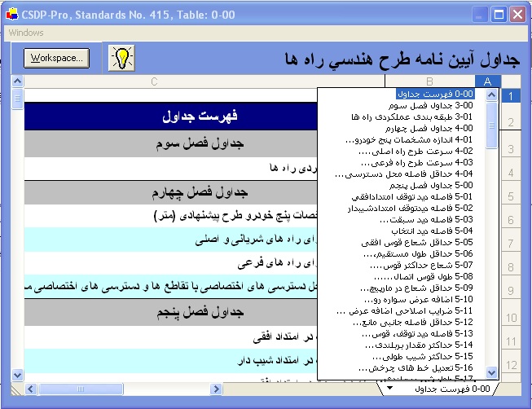Select column header A

point(488,81)
